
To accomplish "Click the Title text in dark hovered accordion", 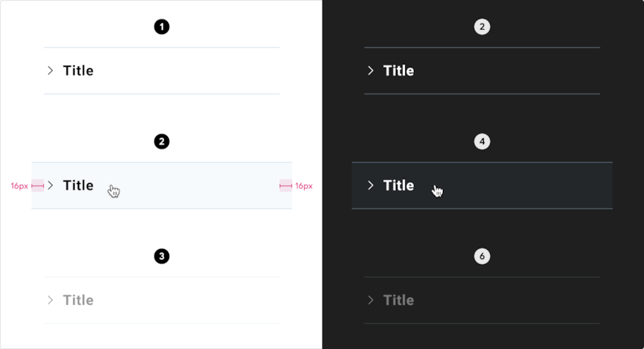I will [399, 186].
